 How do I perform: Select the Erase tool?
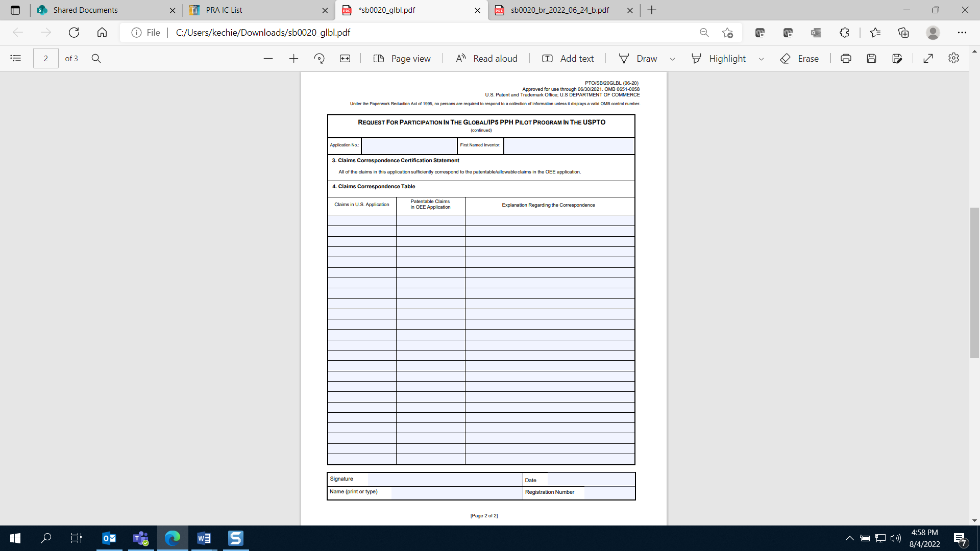click(799, 59)
